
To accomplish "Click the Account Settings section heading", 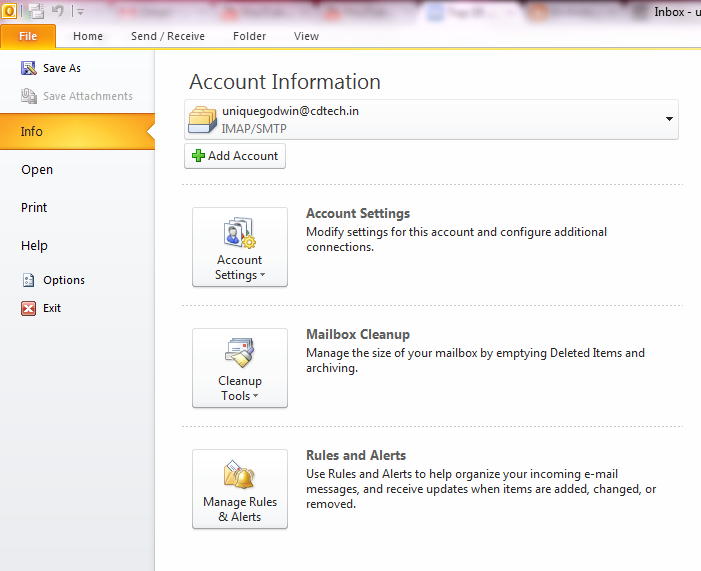I will click(x=358, y=213).
